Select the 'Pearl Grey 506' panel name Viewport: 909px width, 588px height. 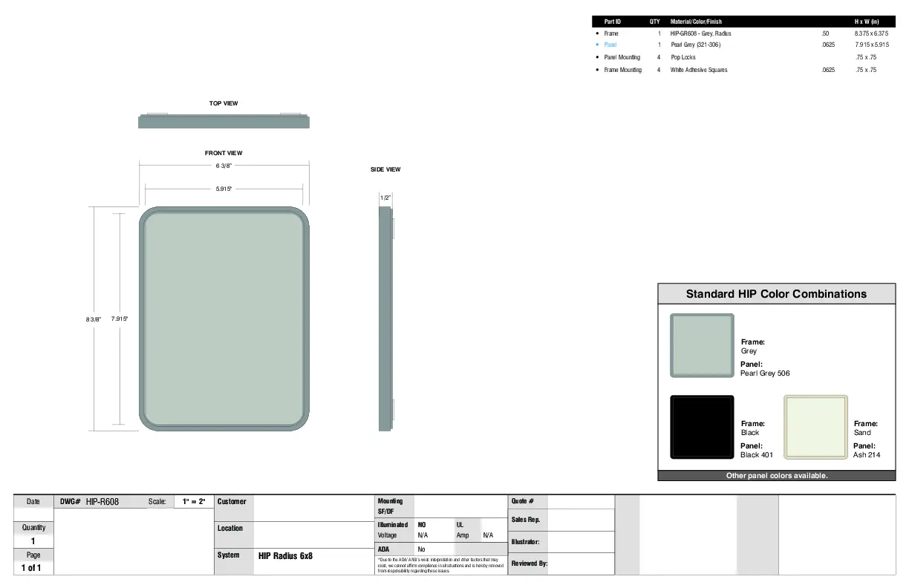point(765,373)
